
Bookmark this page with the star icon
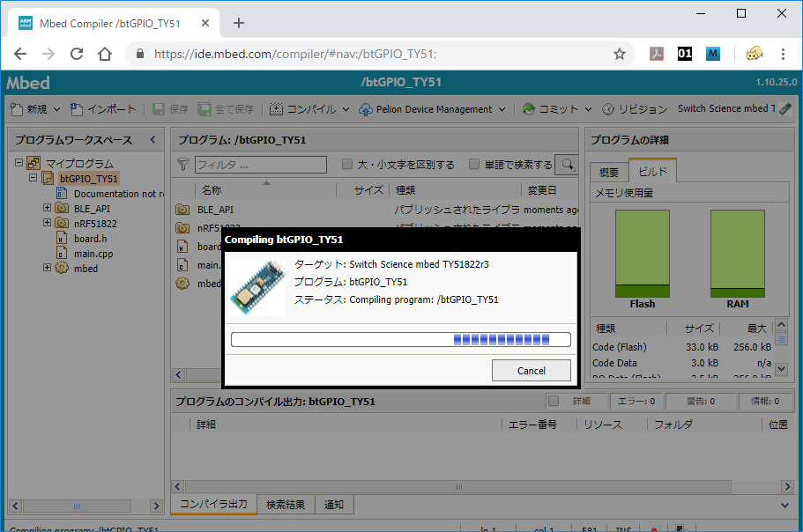619,54
